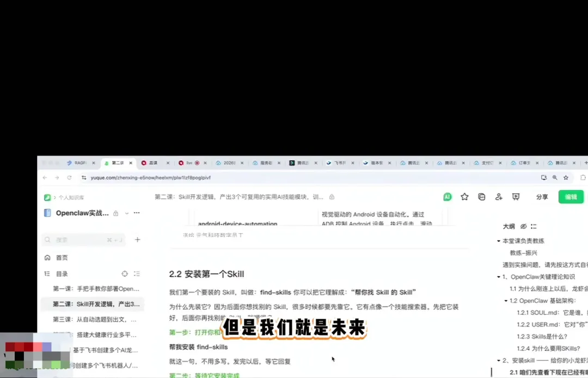
Task: Open 第一课: 手把手教你部署Open...
Action: pos(96,289)
